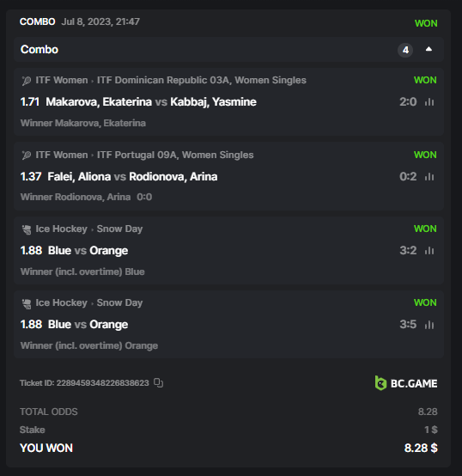Image resolution: width=462 pixels, height=476 pixels.
Task: Click the tennis racket icon for Dominican Republic
Action: 27,81
